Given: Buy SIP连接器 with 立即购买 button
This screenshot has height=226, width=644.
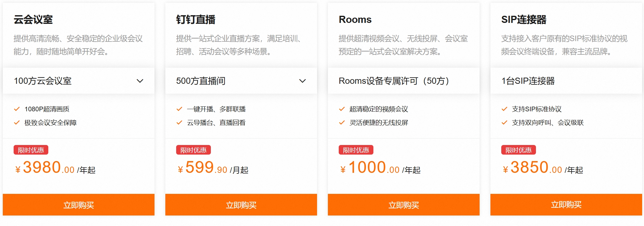Looking at the screenshot, I should [x=566, y=205].
